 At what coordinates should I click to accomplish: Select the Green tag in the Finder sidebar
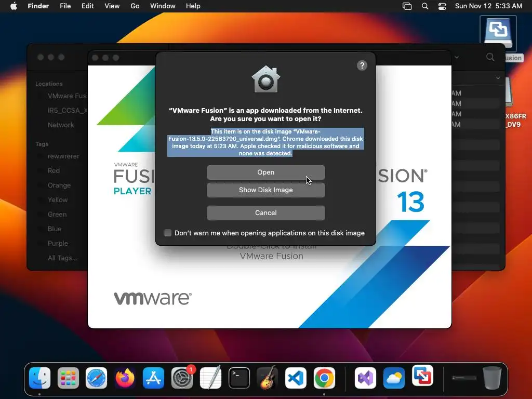(x=57, y=215)
